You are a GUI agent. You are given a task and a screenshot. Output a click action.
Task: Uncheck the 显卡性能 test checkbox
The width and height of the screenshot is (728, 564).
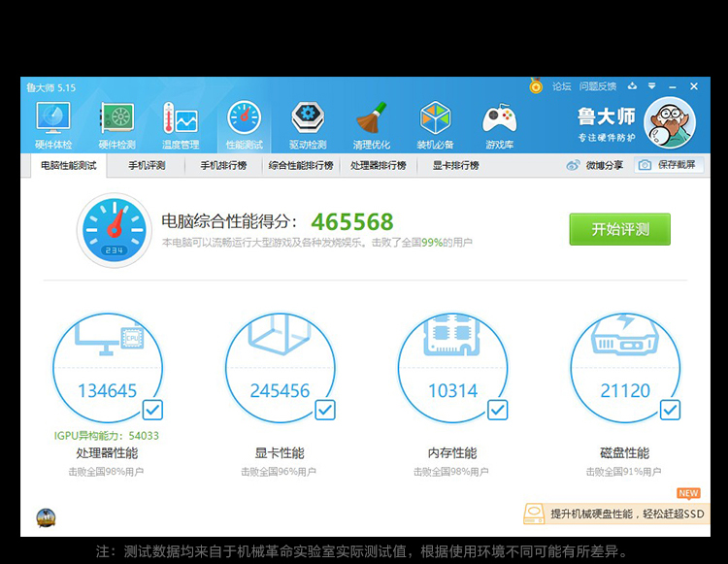pos(325,410)
